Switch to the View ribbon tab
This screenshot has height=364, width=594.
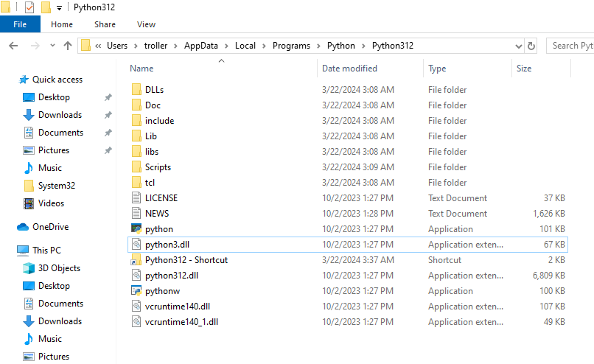pos(146,24)
